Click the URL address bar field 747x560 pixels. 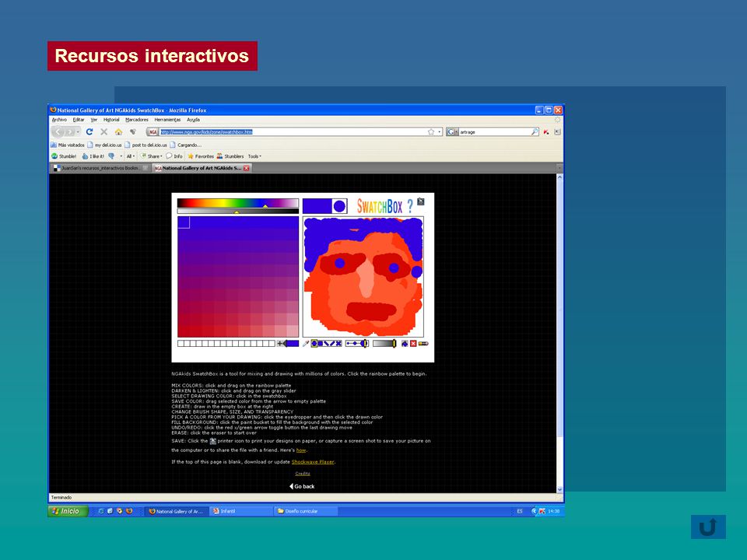(293, 132)
